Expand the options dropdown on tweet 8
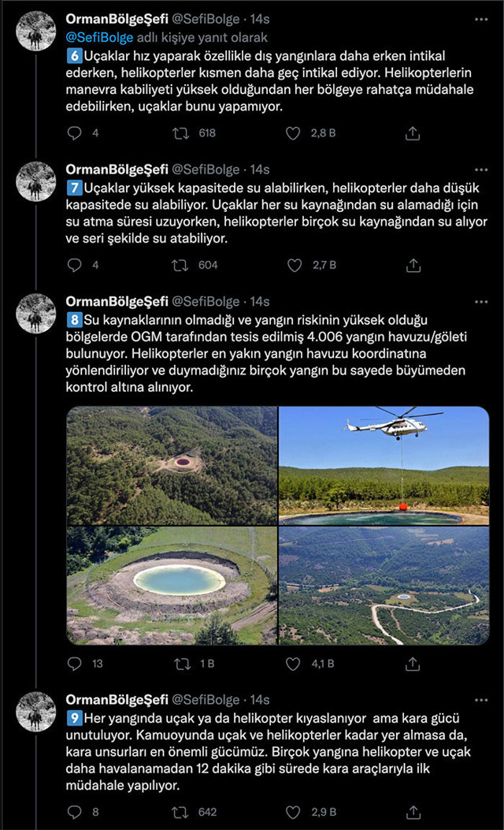Viewport: 504px width, 830px height. (482, 301)
